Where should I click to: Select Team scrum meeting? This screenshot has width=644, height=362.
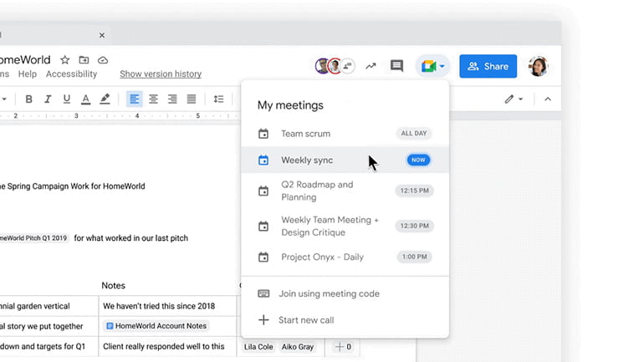tap(345, 134)
